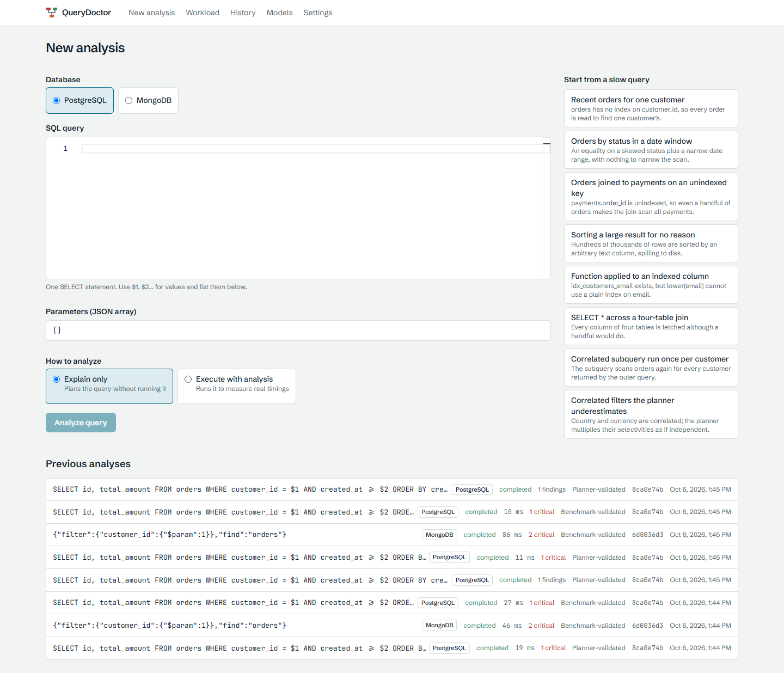The width and height of the screenshot is (784, 673).
Task: Click into the Parameters JSON array field
Action: coord(298,331)
